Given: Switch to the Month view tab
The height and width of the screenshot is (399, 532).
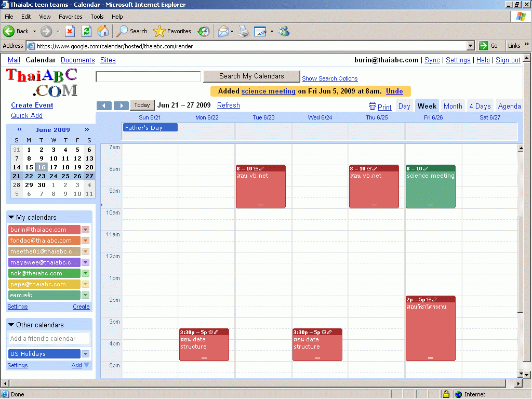Looking at the screenshot, I should (453, 106).
